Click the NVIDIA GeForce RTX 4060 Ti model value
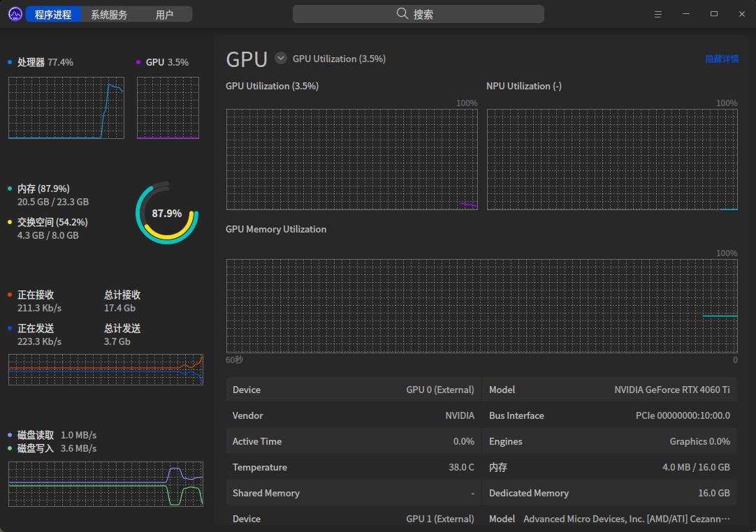 pyautogui.click(x=672, y=390)
